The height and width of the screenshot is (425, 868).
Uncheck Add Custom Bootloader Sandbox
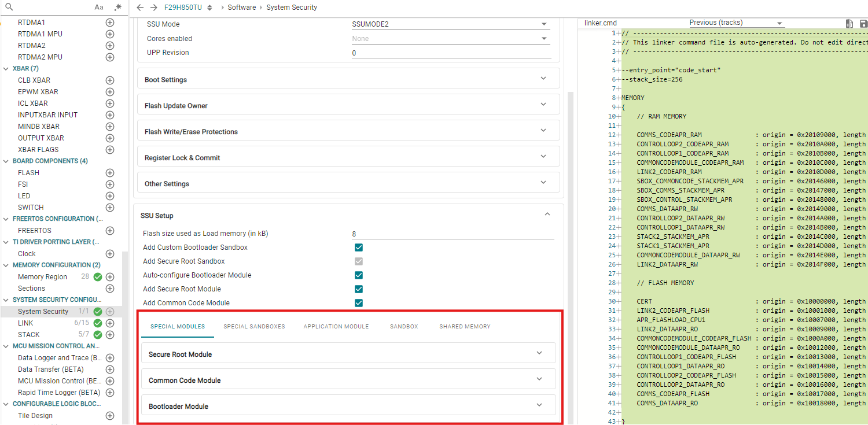point(359,247)
